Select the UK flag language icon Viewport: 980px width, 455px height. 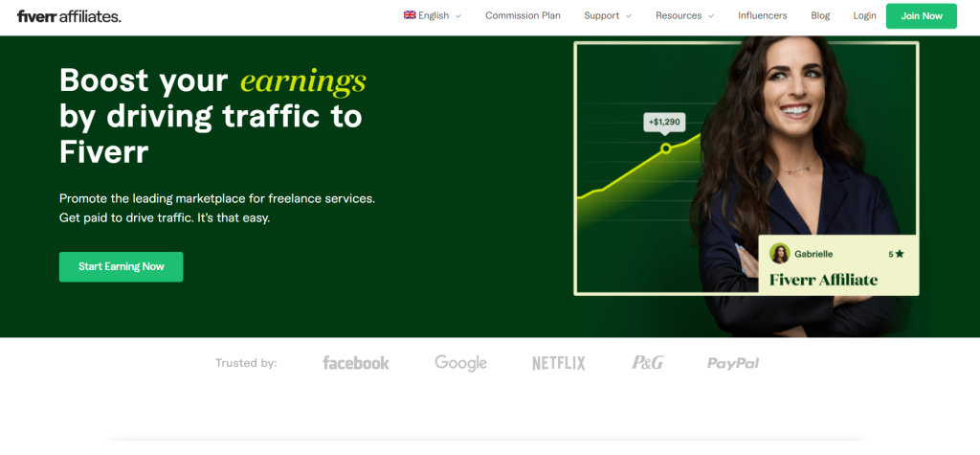pos(410,15)
